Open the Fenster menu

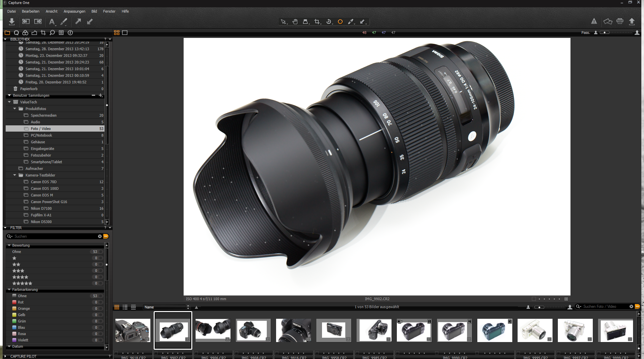tap(109, 11)
